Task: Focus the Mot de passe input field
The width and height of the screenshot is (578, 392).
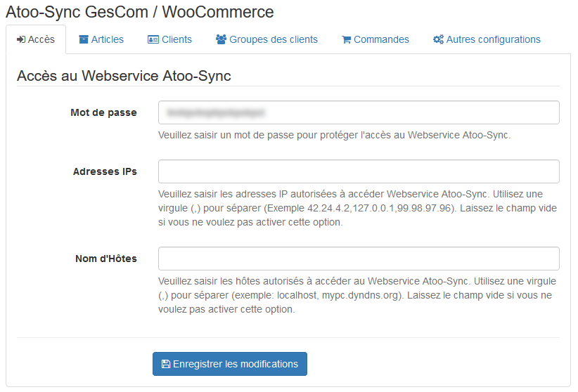Action: pyautogui.click(x=359, y=112)
